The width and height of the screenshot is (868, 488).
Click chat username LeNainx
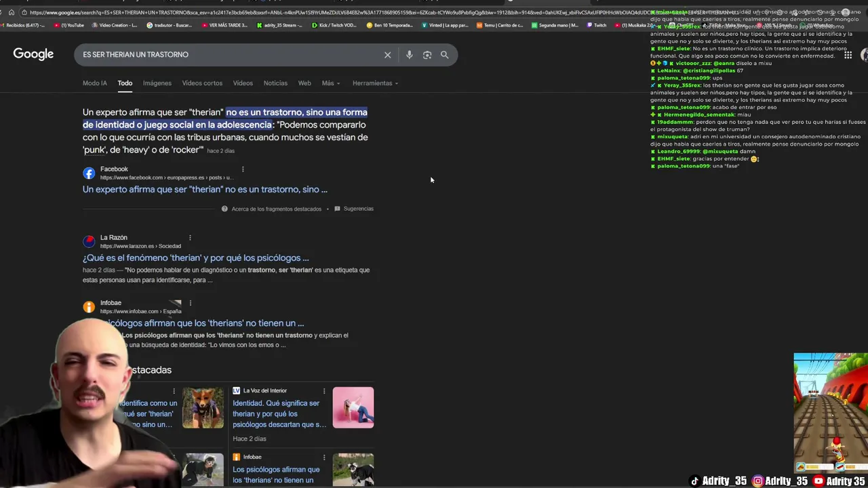[x=669, y=70]
